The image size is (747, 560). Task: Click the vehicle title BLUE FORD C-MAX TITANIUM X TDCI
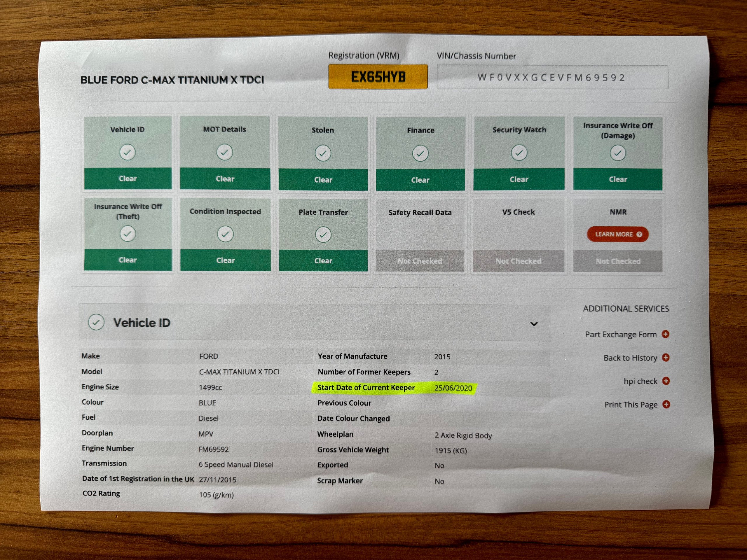[172, 80]
